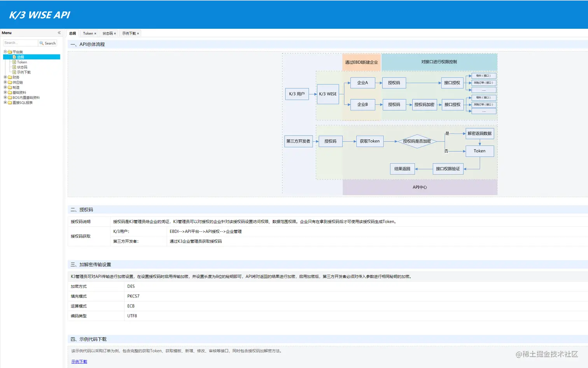Click the API中心 band in diagram

(420, 187)
